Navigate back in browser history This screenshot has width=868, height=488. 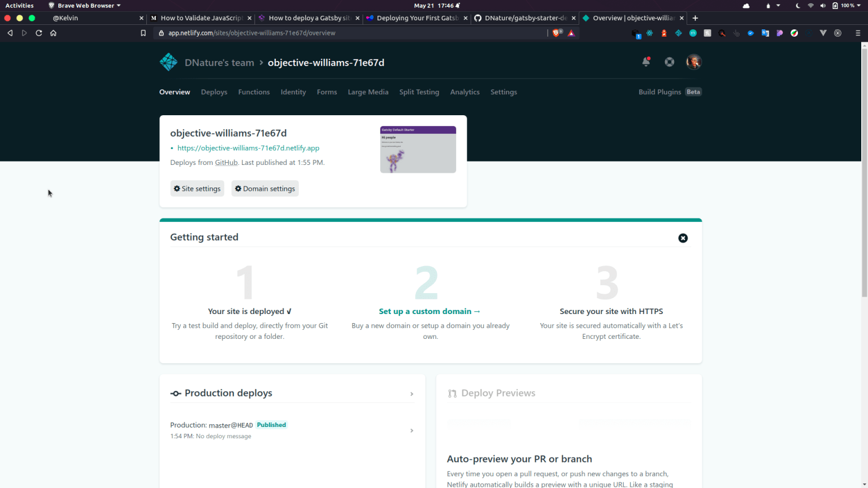(x=10, y=33)
